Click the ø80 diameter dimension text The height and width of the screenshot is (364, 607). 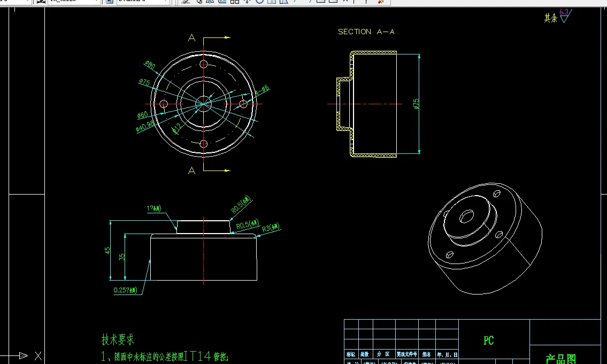pos(150,65)
